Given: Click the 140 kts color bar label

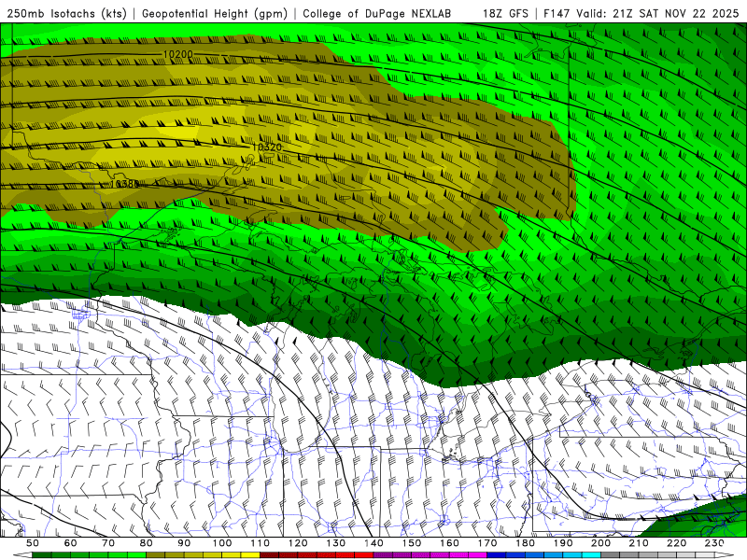Looking at the screenshot, I should click(x=373, y=543).
